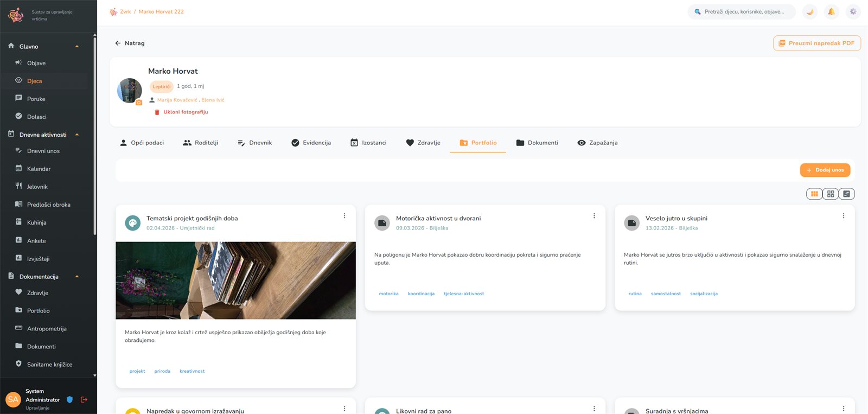Switch to Zapažanja tab
Image resolution: width=868 pixels, height=414 pixels.
coord(597,143)
